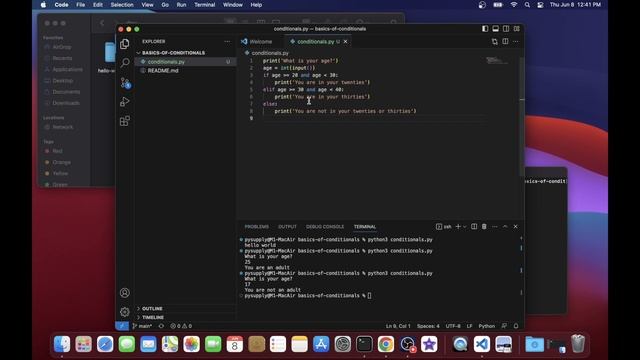
Task: Open the Selection menu in menu bar
Action: (x=122, y=5)
